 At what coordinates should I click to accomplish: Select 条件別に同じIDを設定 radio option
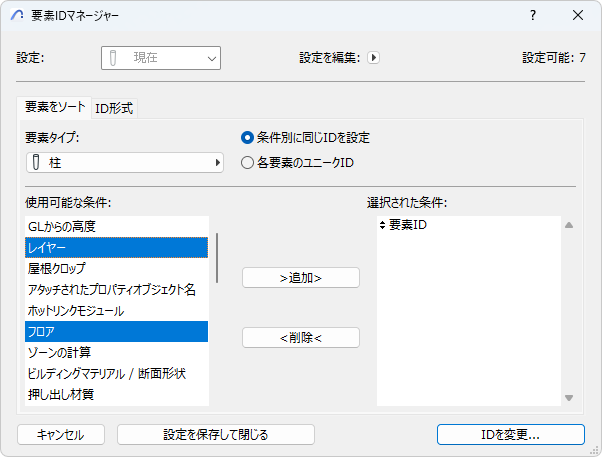pos(247,137)
